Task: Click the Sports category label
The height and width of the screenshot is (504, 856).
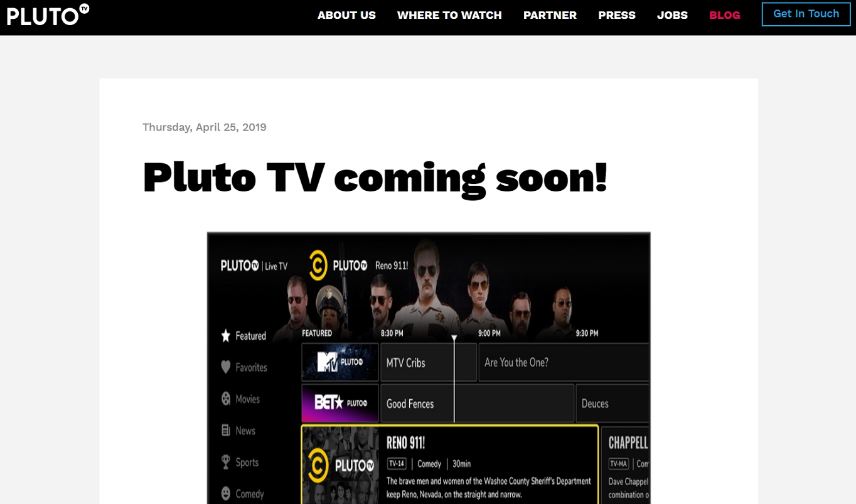Action: click(x=247, y=462)
